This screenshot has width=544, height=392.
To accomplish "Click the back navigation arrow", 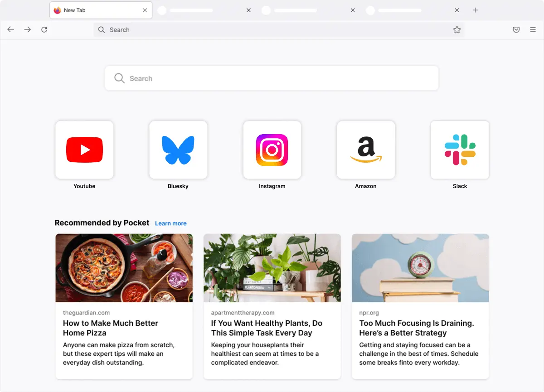I will point(10,29).
